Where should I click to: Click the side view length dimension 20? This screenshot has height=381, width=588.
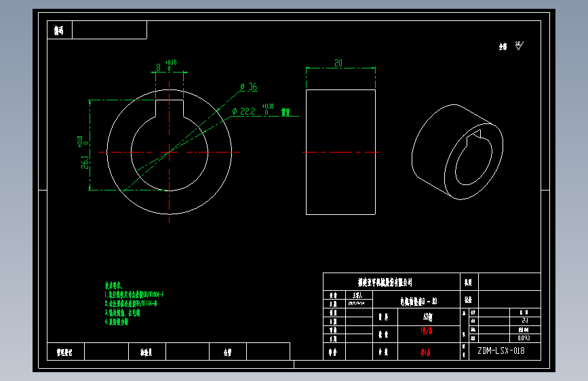338,63
